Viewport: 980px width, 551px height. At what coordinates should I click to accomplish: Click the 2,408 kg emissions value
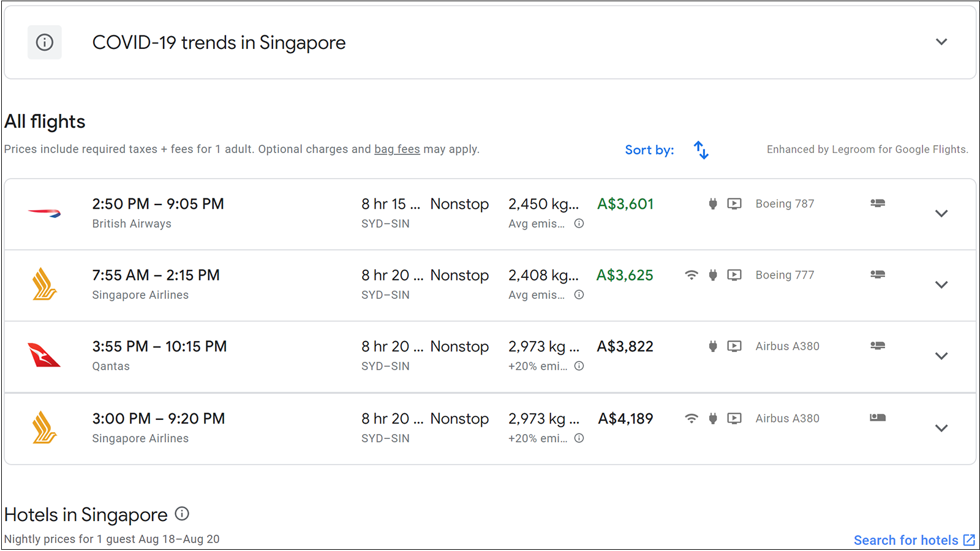tap(543, 275)
